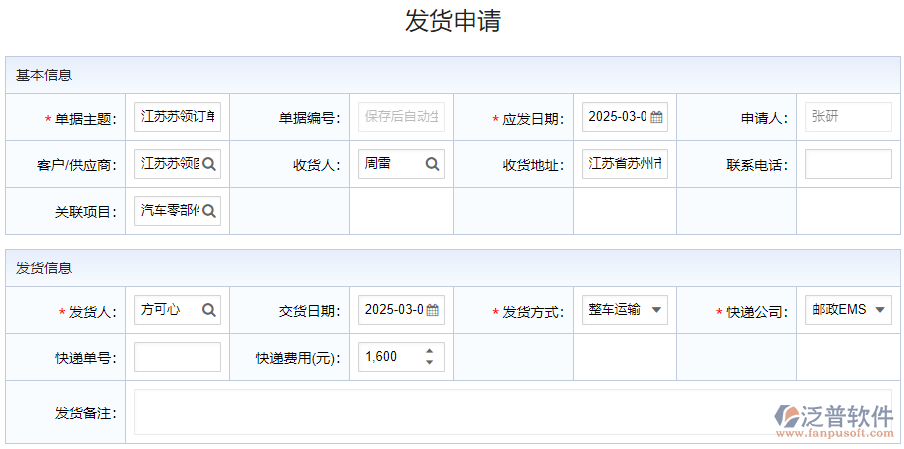This screenshot has height=449, width=904.
Task: Click the 发货信息 section header
Action: point(44,268)
